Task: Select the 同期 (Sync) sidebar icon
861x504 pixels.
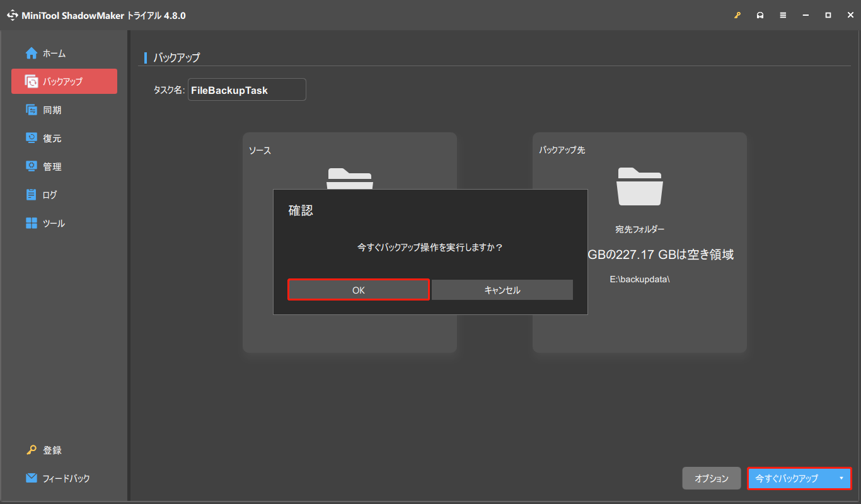Action: click(x=30, y=110)
